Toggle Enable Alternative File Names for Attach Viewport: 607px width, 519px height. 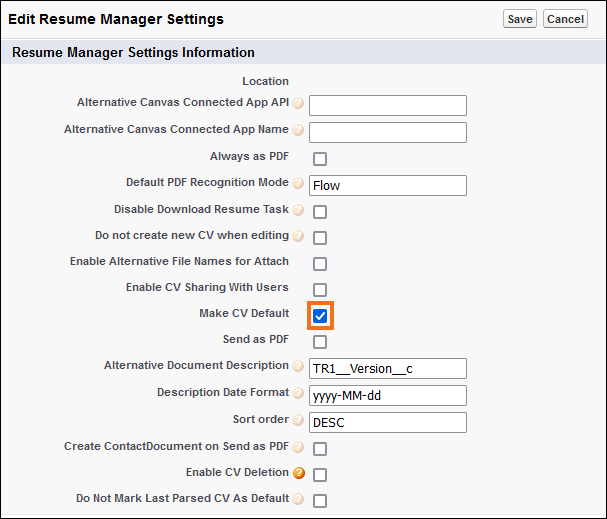(320, 264)
